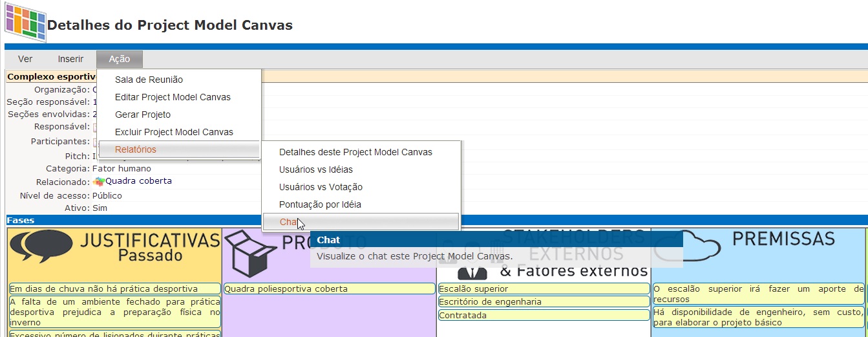868x337 pixels.
Task: Select the 'Escalão superior' stakeholder note
Action: click(x=544, y=288)
